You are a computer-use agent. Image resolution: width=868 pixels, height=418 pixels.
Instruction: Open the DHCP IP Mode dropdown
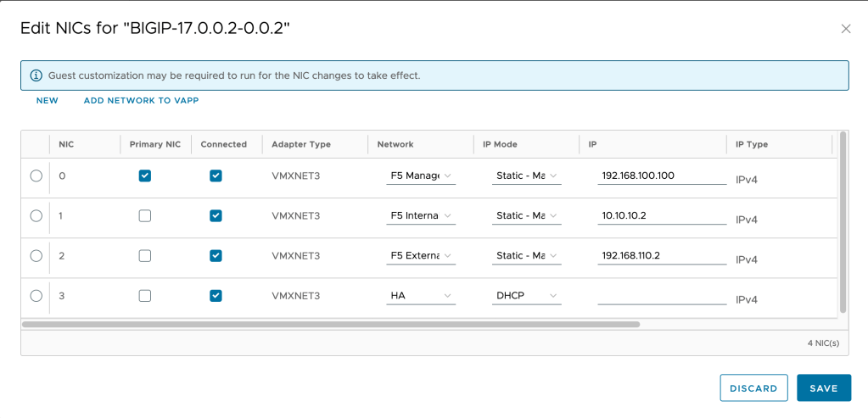click(x=528, y=297)
